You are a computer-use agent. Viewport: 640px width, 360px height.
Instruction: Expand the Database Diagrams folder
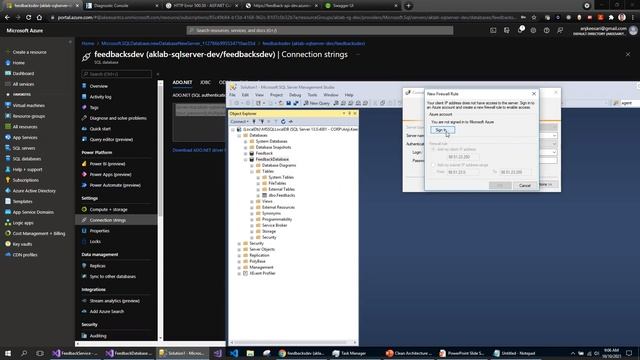click(x=252, y=165)
